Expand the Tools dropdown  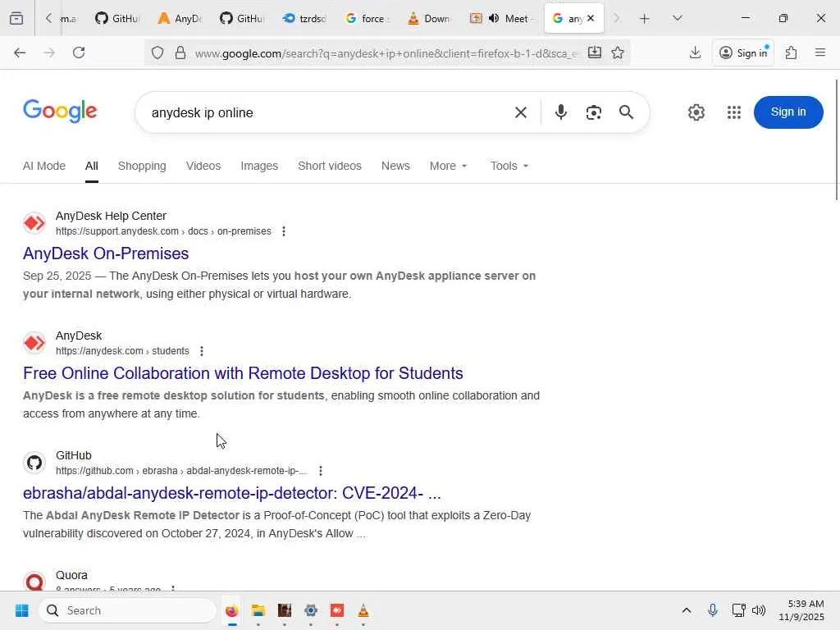click(509, 166)
